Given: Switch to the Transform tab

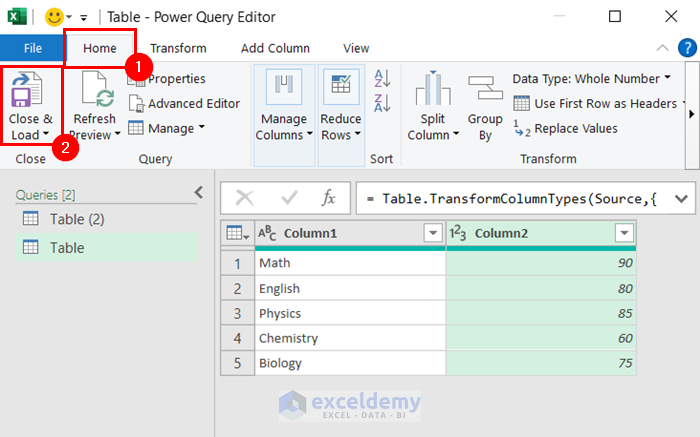Looking at the screenshot, I should (x=178, y=48).
